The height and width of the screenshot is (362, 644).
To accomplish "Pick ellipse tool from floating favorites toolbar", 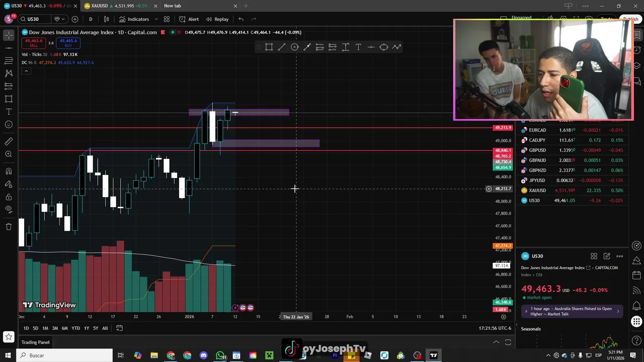I will coord(384,47).
